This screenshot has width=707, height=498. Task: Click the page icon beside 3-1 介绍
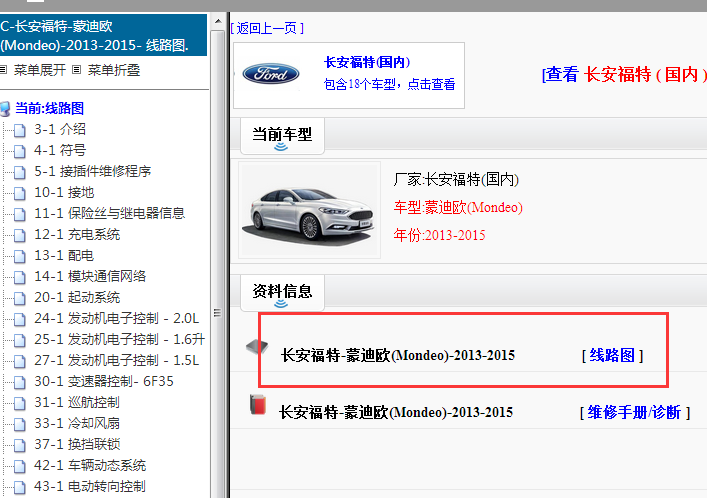click(x=19, y=130)
